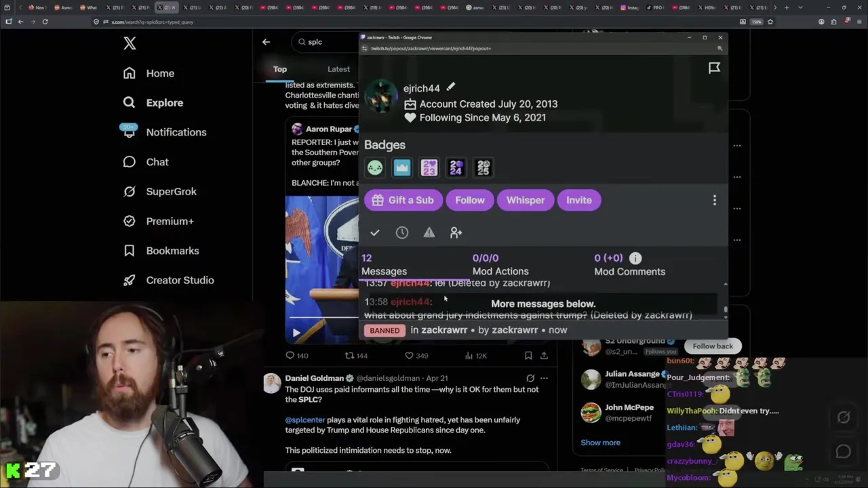Viewport: 868px width, 488px height.
Task: Click the checkmark unban icon
Action: coord(375,232)
